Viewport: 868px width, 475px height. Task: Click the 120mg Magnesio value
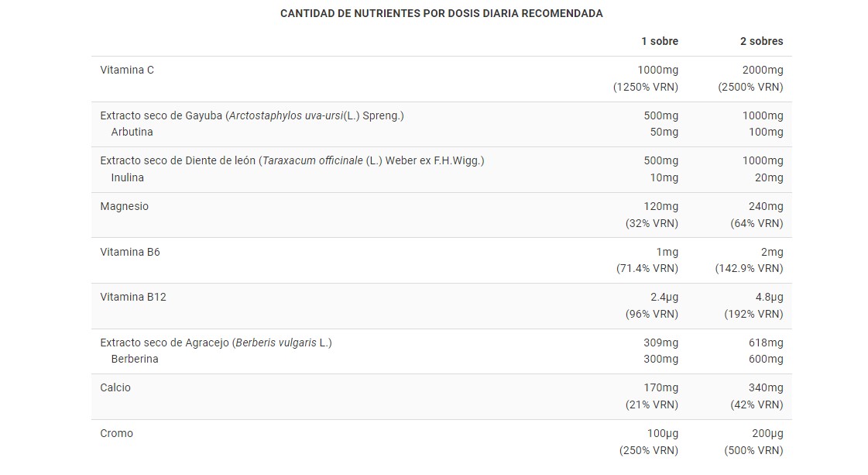[x=660, y=206]
